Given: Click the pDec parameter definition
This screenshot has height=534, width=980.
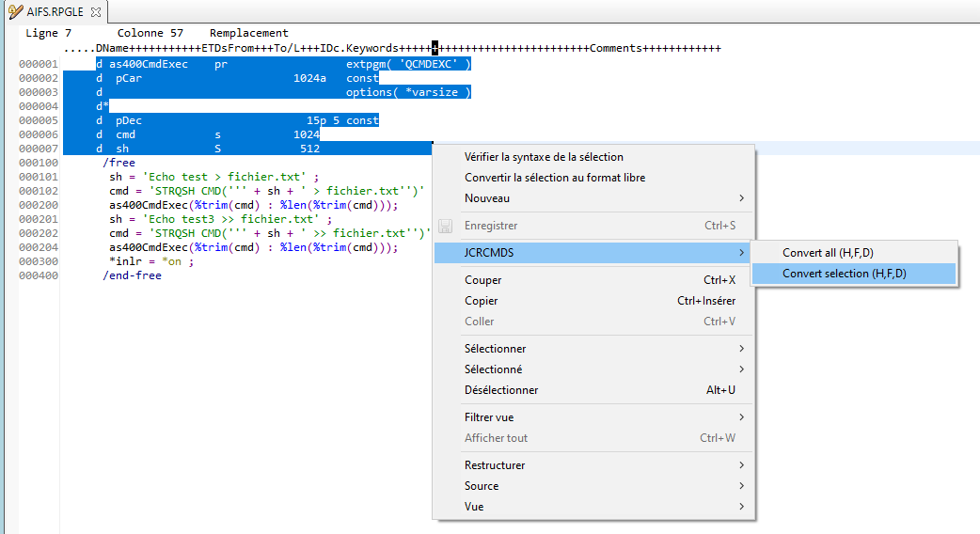Looking at the screenshot, I should point(129,120).
